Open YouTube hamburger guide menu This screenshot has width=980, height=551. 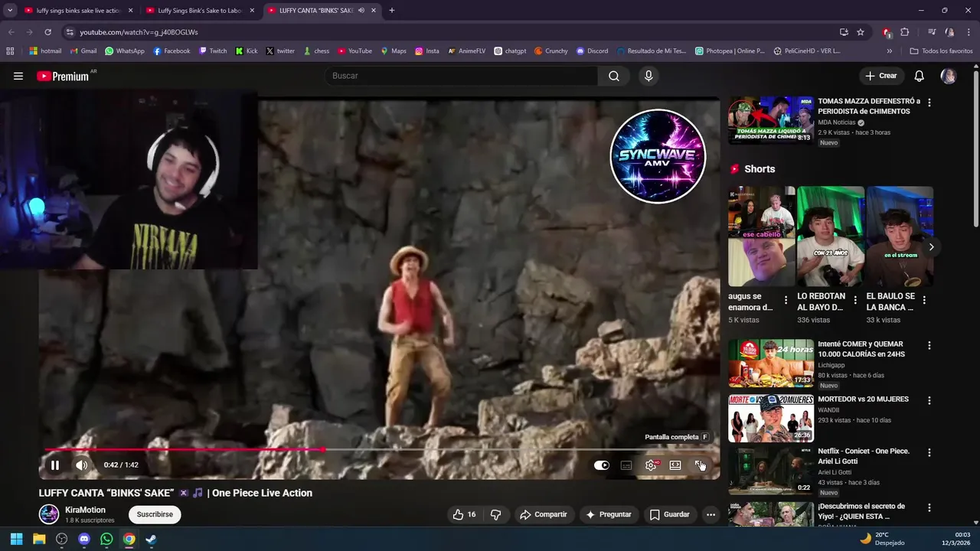[x=18, y=76]
